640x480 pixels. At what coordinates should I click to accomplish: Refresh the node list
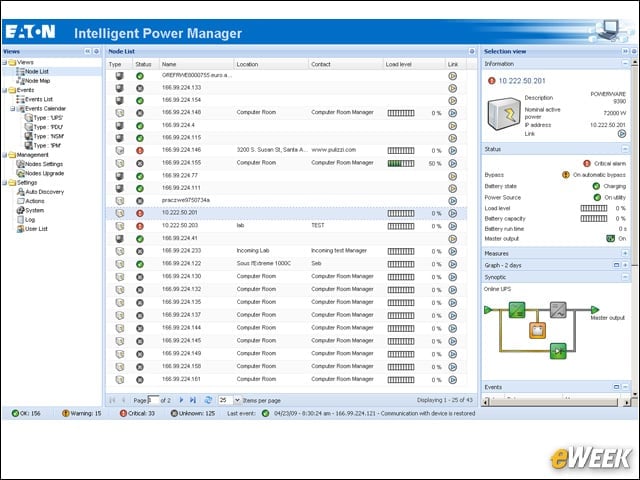point(208,400)
